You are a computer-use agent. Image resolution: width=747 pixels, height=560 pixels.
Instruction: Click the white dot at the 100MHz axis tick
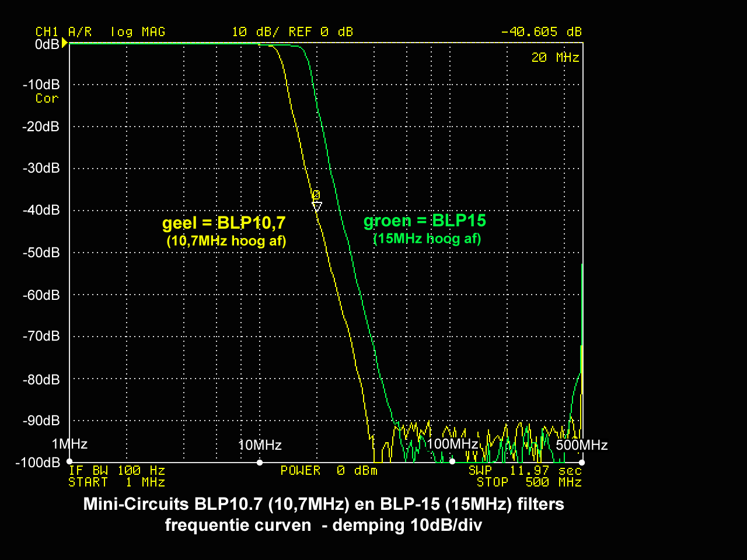[x=452, y=462]
